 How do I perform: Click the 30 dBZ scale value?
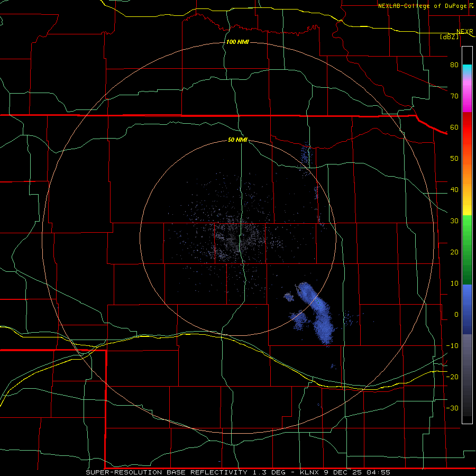(x=454, y=221)
